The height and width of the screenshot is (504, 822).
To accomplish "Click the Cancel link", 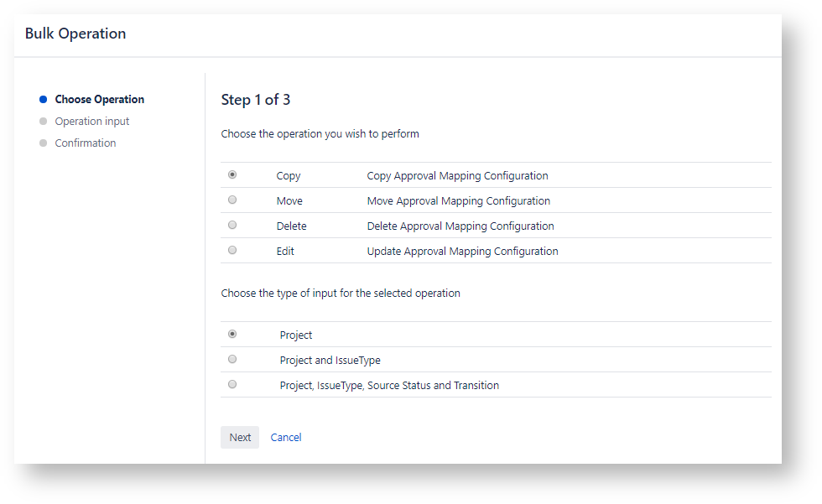I will click(x=286, y=437).
